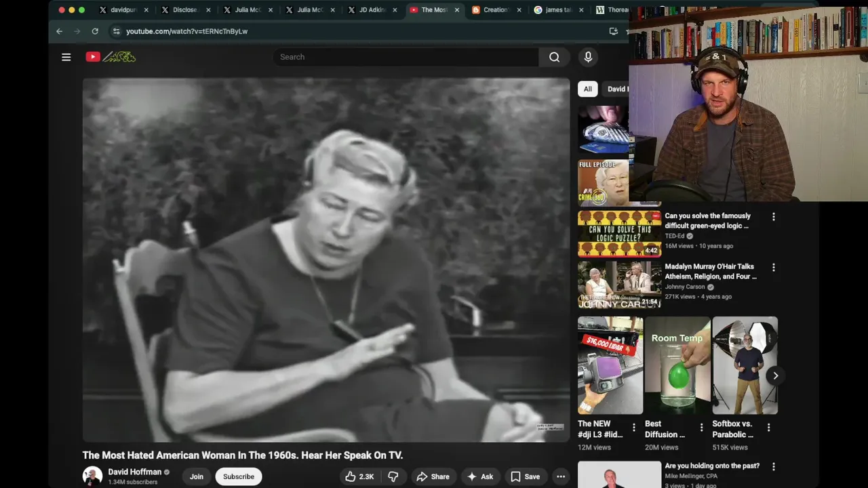Open Johnny Carson video thumbnail
The height and width of the screenshot is (488, 868).
pos(619,285)
